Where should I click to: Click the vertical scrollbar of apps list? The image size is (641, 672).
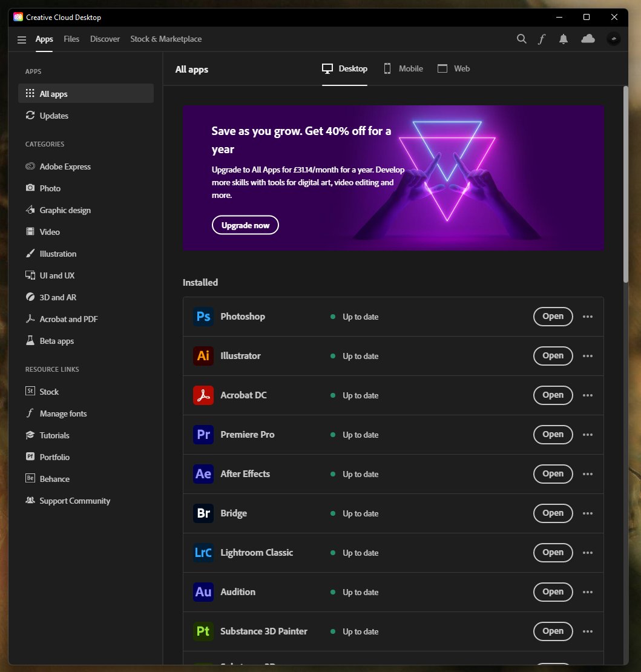pos(626,184)
